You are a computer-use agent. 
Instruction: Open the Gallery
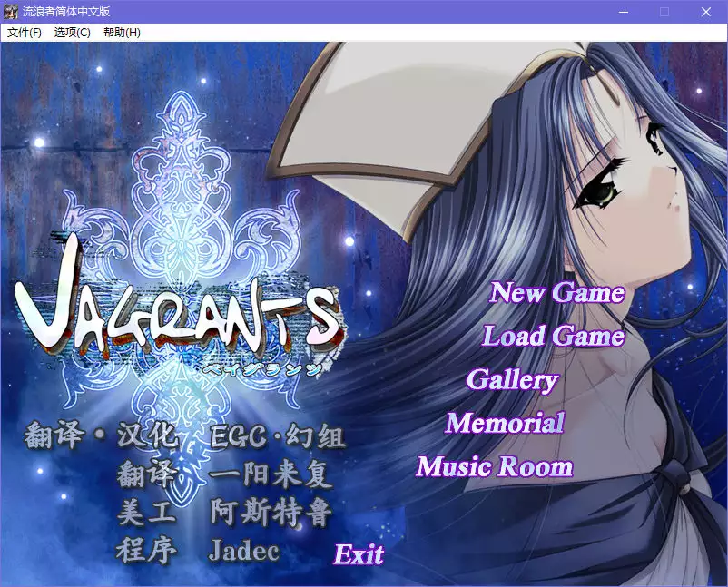[512, 380]
